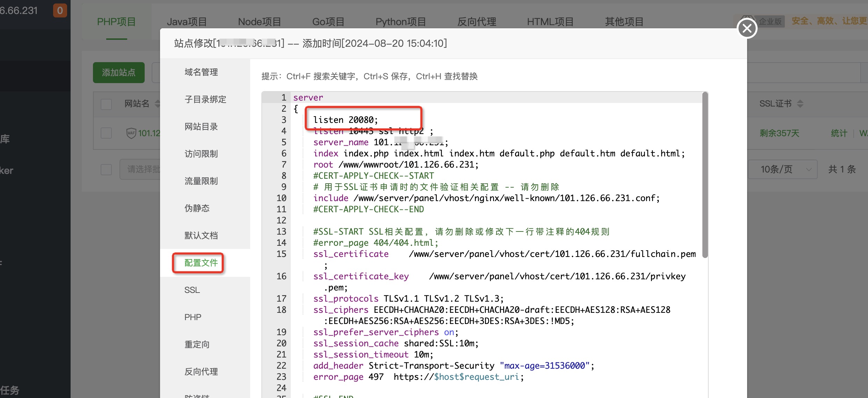868x398 pixels.
Task: Switch to the Java项目 tab
Action: [x=187, y=22]
